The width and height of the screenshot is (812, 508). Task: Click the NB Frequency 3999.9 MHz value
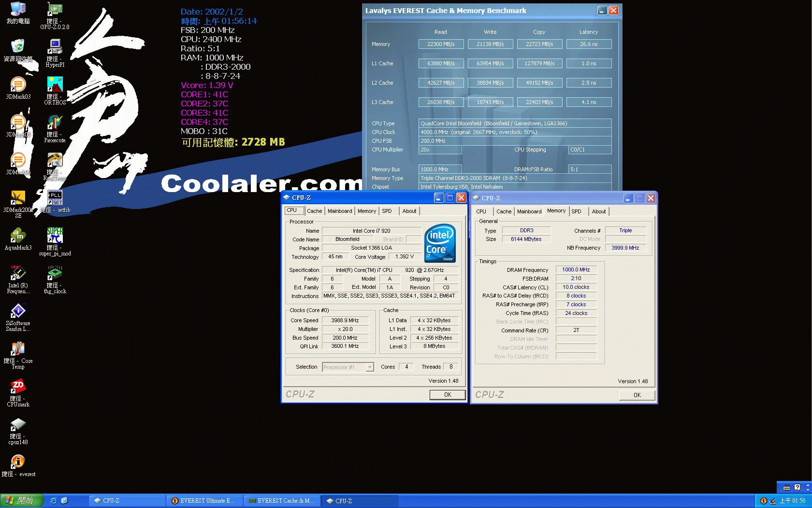point(625,248)
